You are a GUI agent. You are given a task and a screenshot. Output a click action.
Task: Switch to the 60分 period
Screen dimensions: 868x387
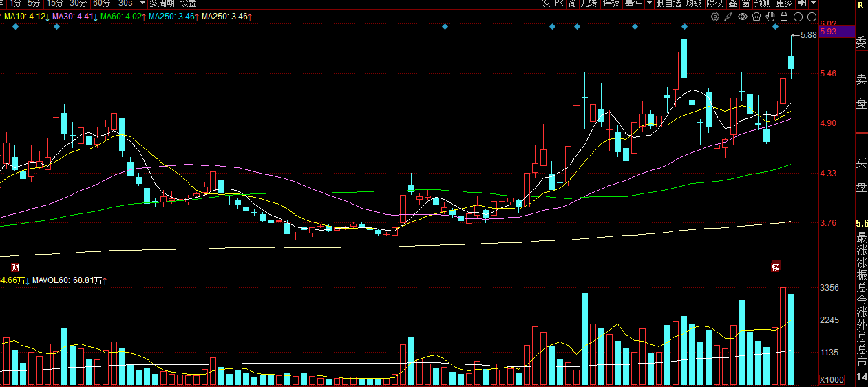(101, 3)
